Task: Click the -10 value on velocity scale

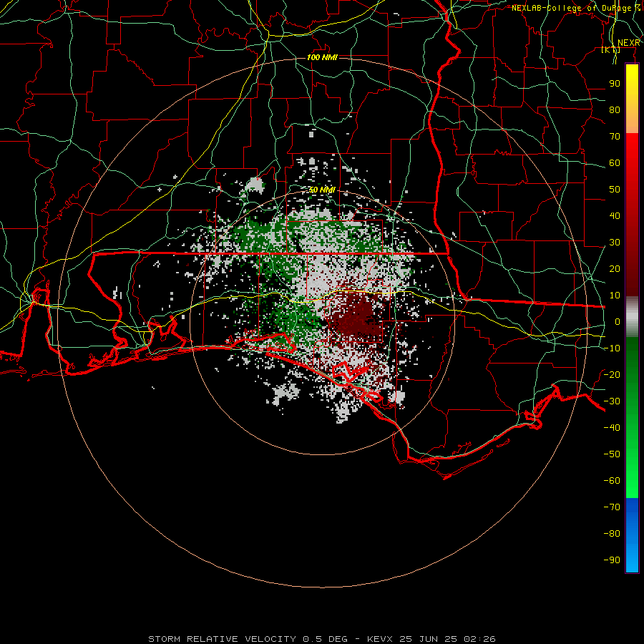Action: [x=612, y=348]
